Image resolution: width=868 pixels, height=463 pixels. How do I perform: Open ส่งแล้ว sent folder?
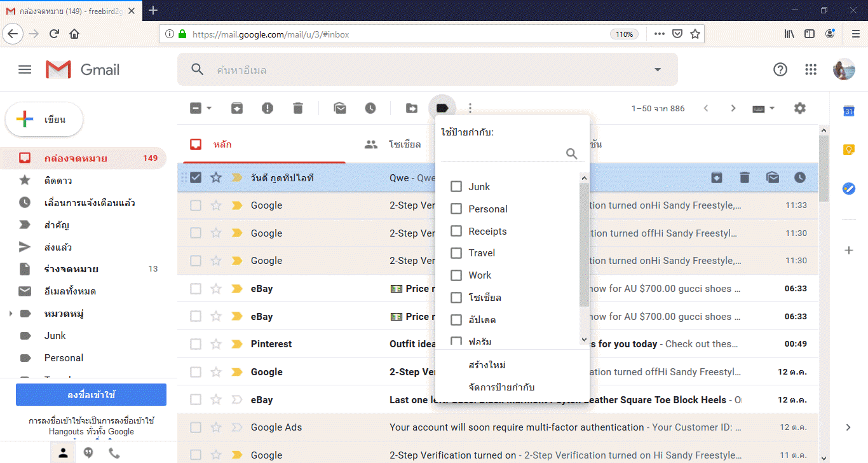coord(83,247)
